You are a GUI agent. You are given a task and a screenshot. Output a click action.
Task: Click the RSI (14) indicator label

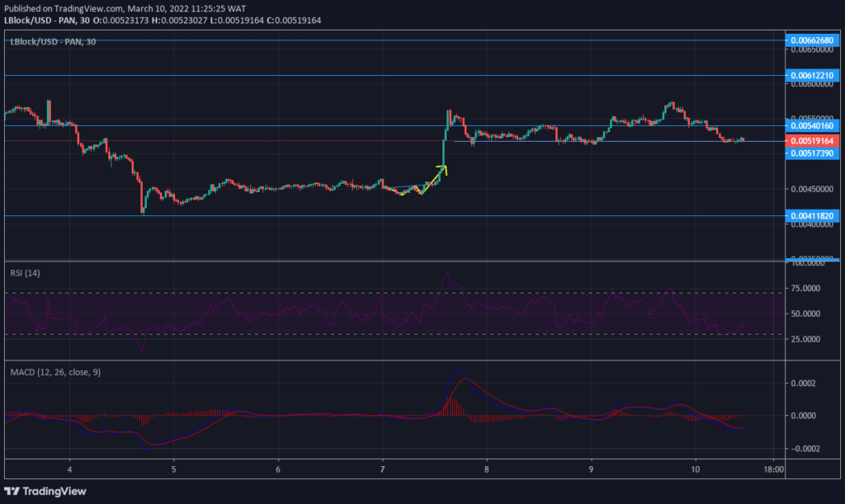point(25,273)
